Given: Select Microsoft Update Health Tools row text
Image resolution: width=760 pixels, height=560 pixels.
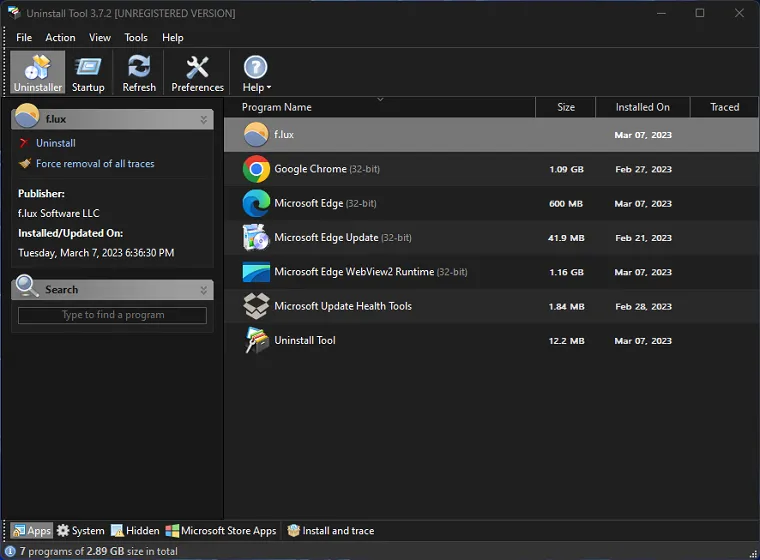Looking at the screenshot, I should tap(343, 306).
